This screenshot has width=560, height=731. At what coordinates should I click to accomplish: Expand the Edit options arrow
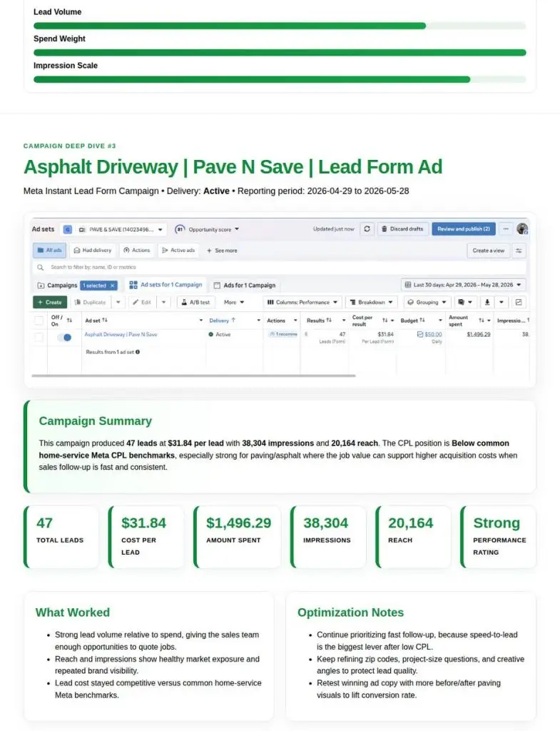pyautogui.click(x=163, y=302)
